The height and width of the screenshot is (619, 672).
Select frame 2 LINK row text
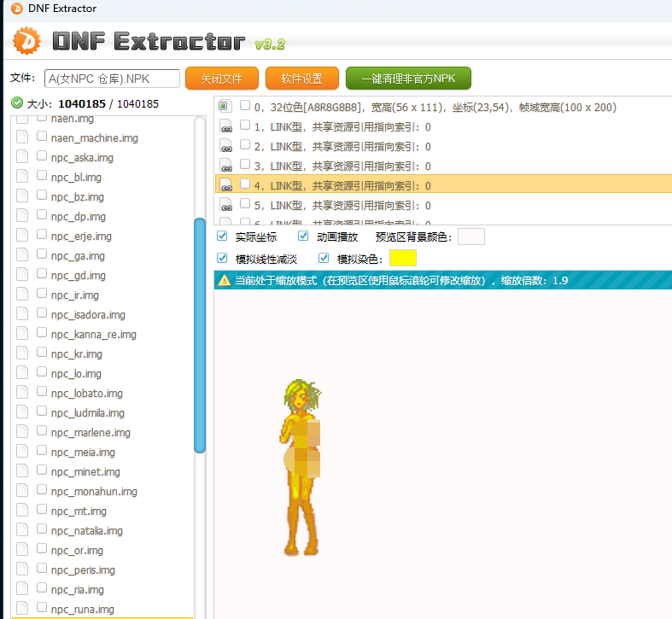342,147
